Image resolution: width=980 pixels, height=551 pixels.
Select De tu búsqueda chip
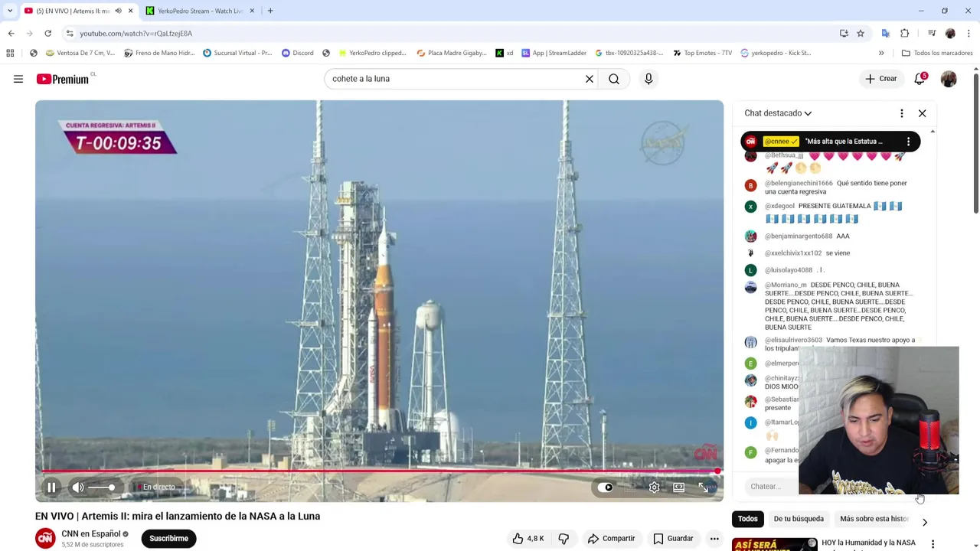point(799,519)
